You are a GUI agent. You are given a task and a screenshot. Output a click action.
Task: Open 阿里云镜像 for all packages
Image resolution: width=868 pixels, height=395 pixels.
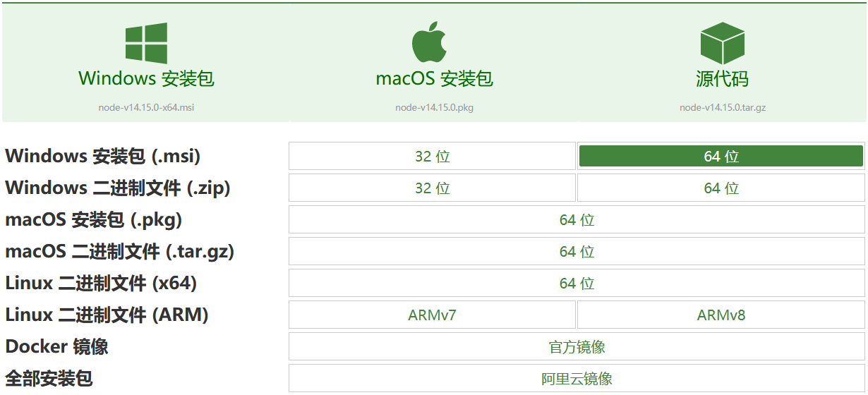[x=577, y=378]
